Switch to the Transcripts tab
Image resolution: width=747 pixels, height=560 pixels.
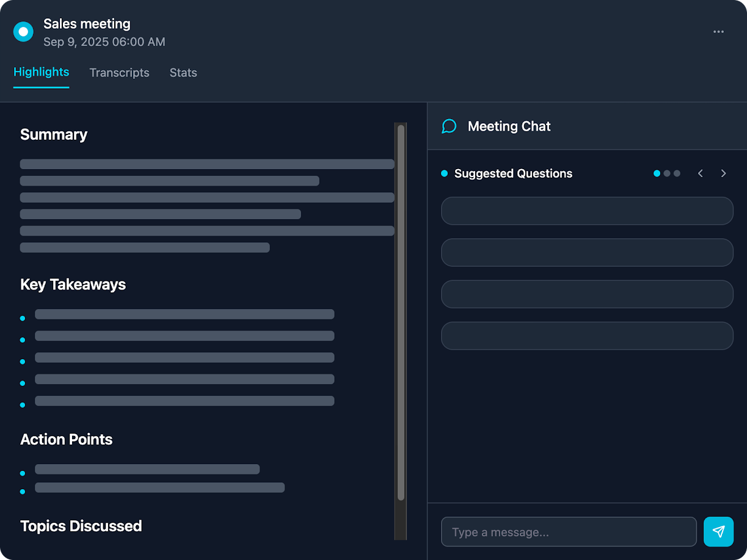[x=119, y=73]
